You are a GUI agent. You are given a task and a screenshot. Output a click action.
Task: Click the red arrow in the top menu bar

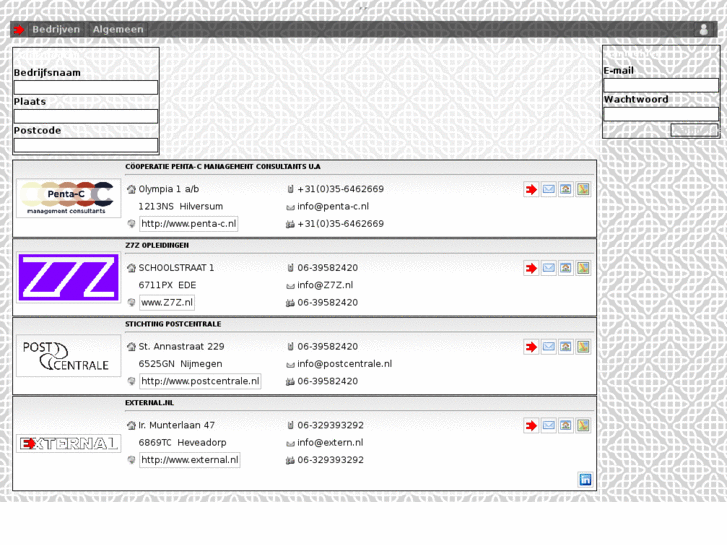click(x=19, y=30)
